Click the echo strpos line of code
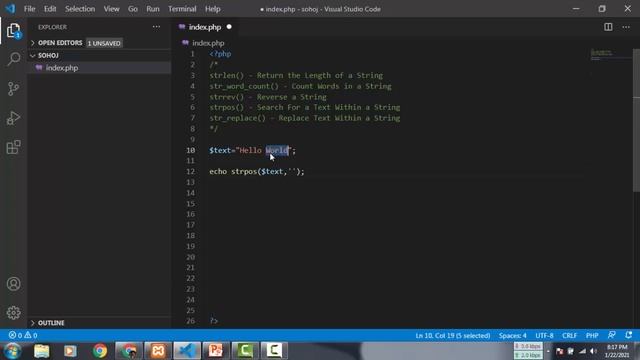The image size is (640, 360). (257, 171)
